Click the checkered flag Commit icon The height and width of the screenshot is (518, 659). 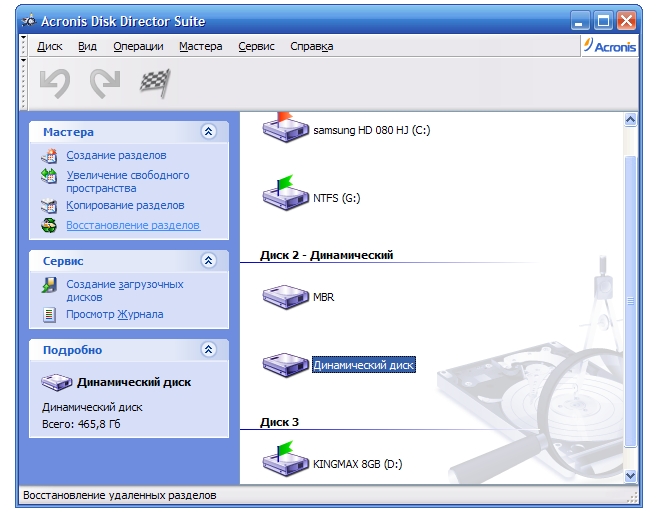point(155,83)
